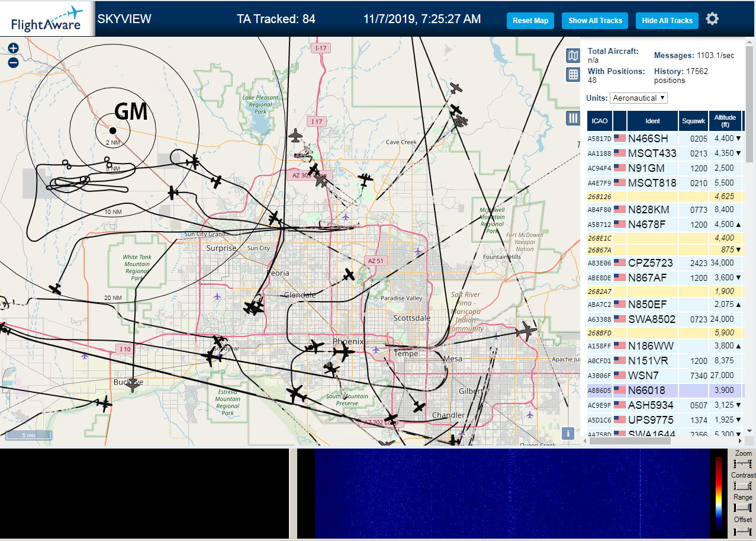Image resolution: width=756 pixels, height=541 pixels.
Task: Adjust the Offset slider in spectrum controls
Action: pyautogui.click(x=742, y=530)
